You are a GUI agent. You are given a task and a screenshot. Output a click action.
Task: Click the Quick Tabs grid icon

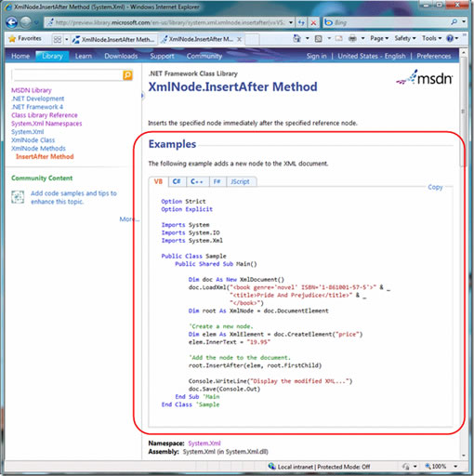[58, 39]
